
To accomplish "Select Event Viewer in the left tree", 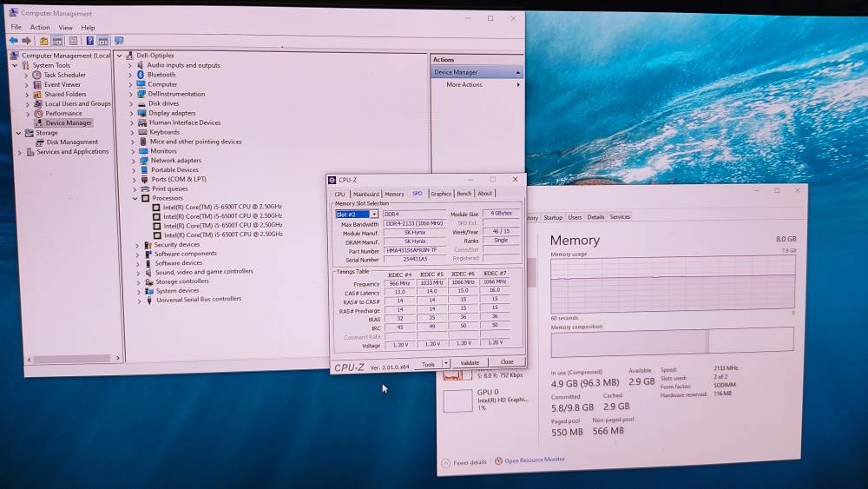I will [62, 84].
